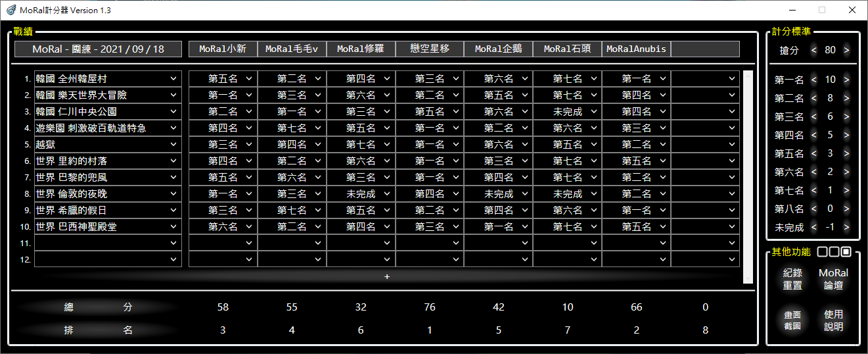
Task: Open the track dropdown 世界 巴西神聖殿堂
Action: tap(108, 226)
